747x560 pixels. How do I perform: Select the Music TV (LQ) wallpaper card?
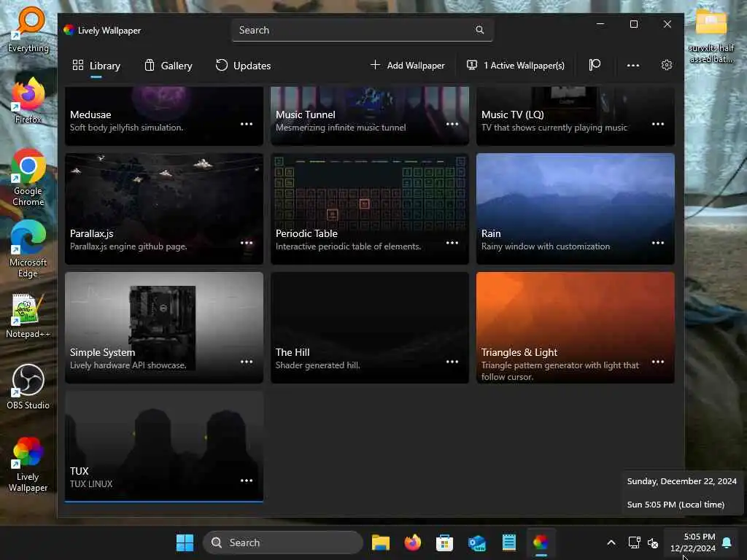tap(576, 116)
